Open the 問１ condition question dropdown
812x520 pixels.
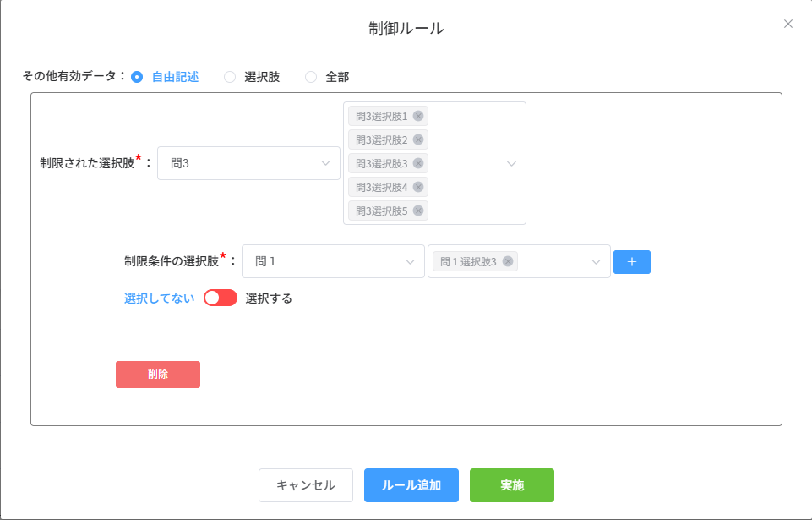[333, 262]
